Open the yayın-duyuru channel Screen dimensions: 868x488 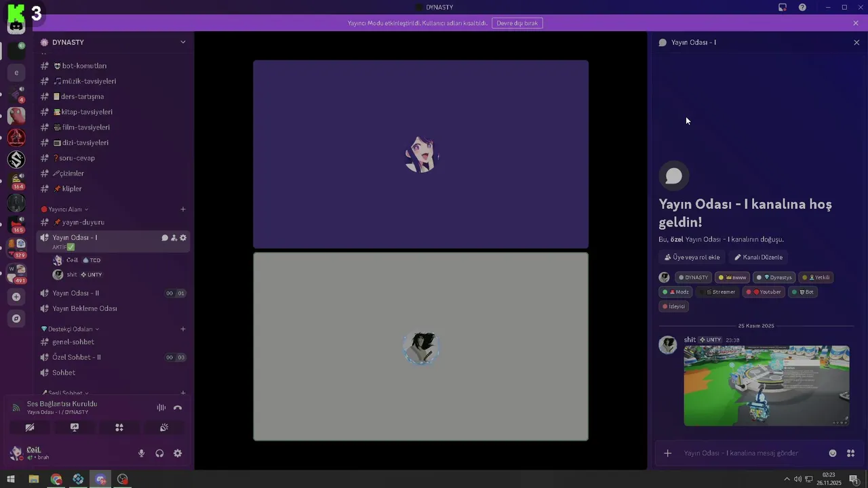[113, 222]
